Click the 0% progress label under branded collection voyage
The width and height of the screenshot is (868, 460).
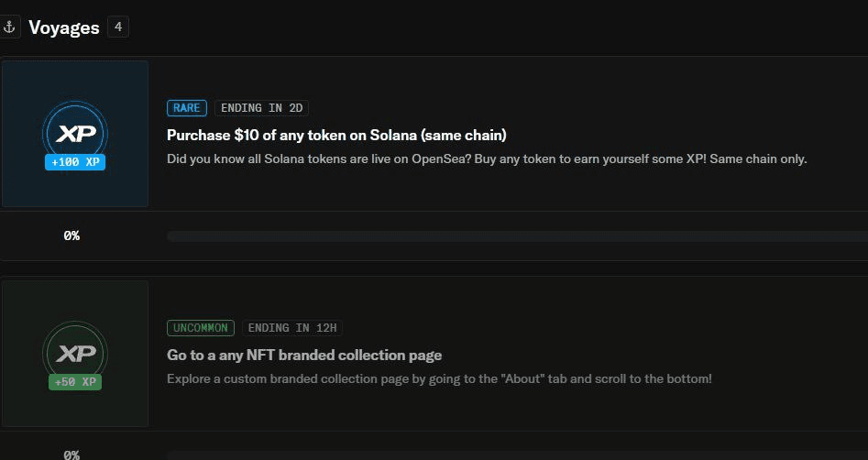tap(71, 455)
